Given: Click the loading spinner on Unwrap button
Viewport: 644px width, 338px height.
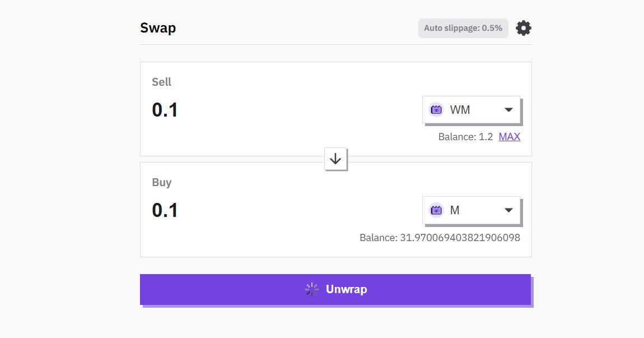Looking at the screenshot, I should point(312,289).
